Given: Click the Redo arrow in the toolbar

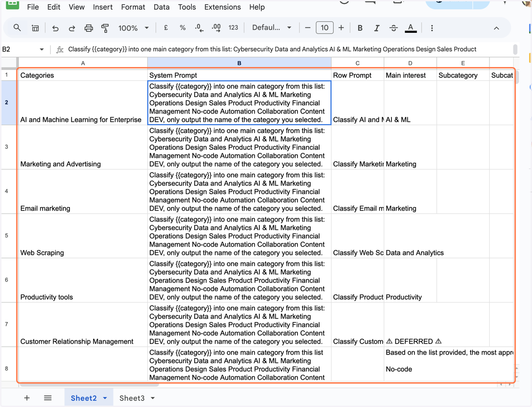Looking at the screenshot, I should (x=72, y=28).
